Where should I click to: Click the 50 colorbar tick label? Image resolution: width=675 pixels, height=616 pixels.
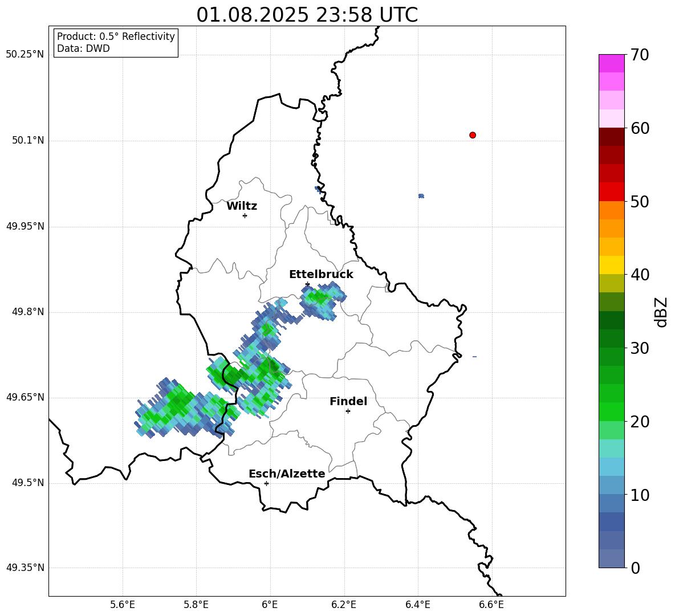[x=640, y=201]
